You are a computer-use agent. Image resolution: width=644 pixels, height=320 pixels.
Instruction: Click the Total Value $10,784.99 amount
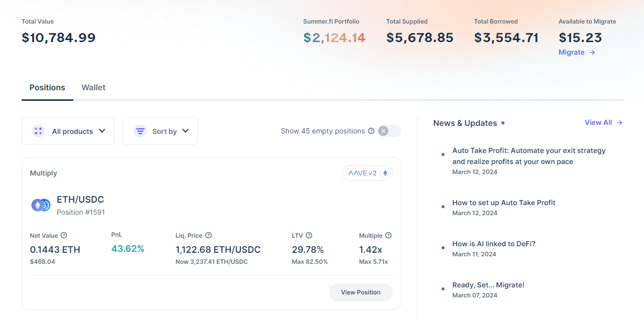[58, 38]
